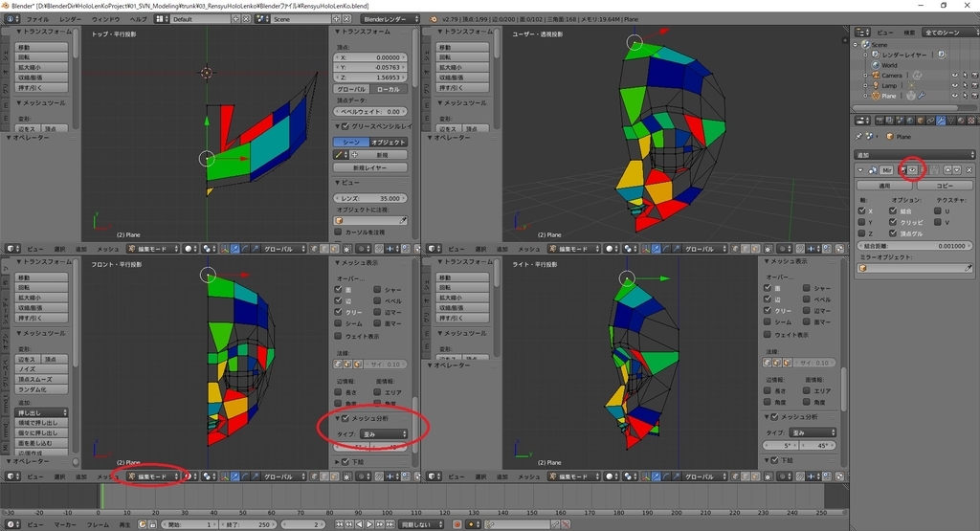The image size is (980, 531).
Task: Enable ウェイト表示 checkbox in front view panel
Action: [x=338, y=336]
